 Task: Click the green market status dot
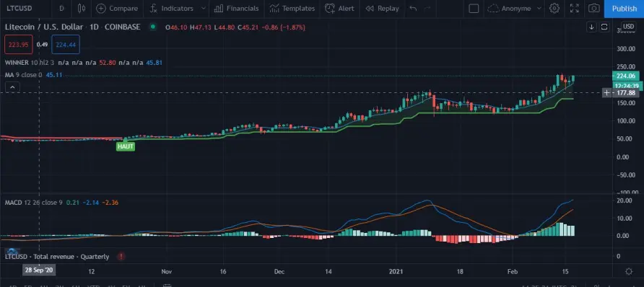pos(153,27)
